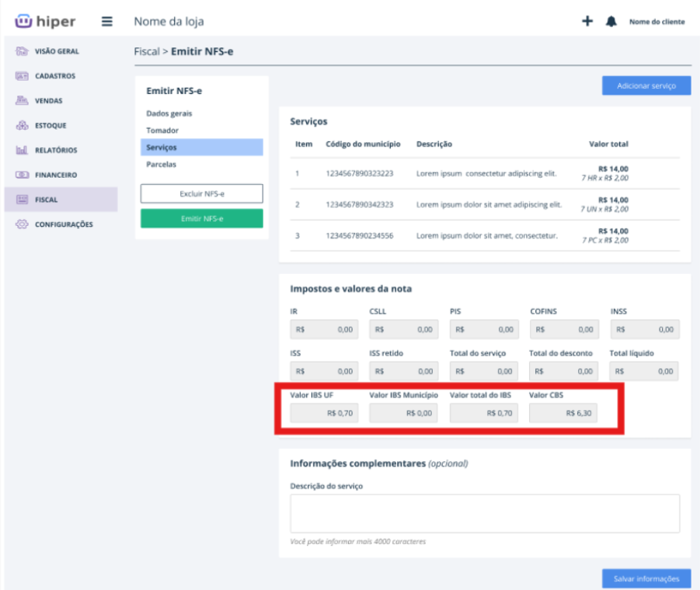Toggle the hamburger menu icon
Screen dimensions: 700x590
click(106, 22)
